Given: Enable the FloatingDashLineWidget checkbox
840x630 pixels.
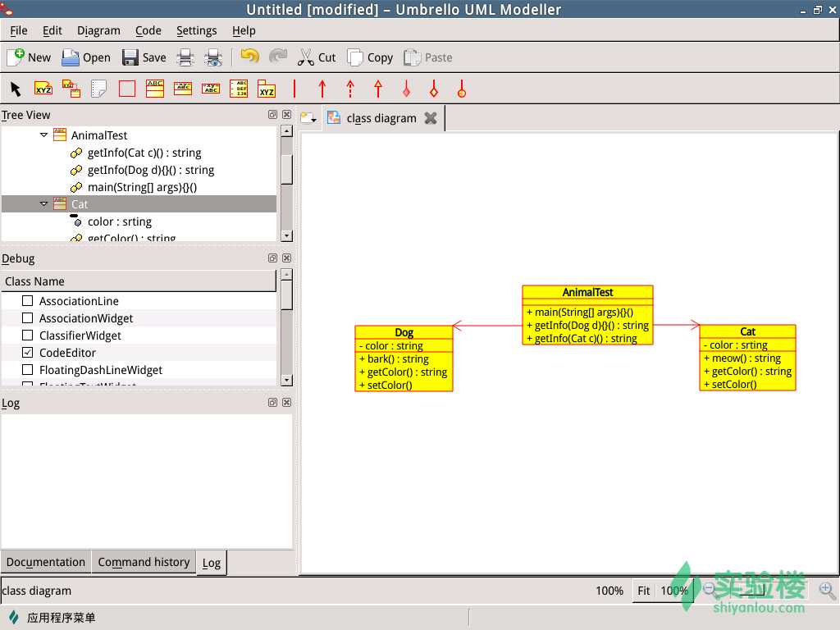Looking at the screenshot, I should point(27,369).
